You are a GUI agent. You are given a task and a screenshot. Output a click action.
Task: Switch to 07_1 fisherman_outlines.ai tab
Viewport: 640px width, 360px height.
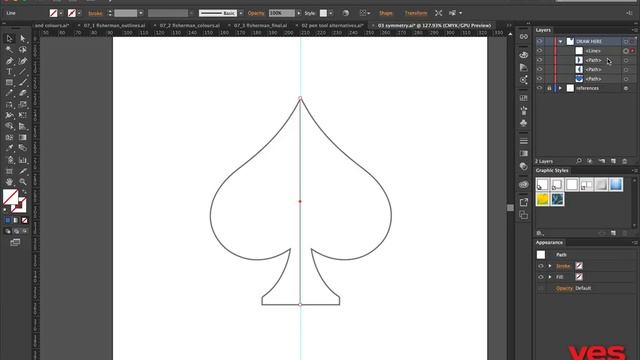114,25
